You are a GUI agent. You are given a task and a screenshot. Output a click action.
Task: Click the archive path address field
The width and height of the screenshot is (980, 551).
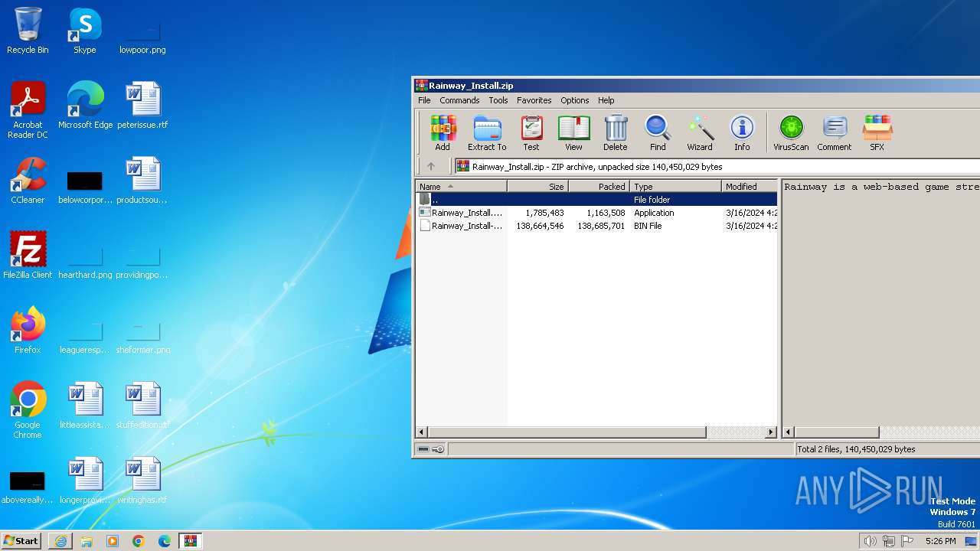coord(717,166)
